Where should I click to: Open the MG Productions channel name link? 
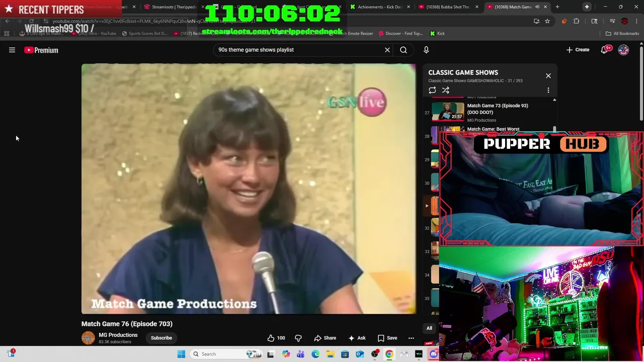[x=118, y=335]
